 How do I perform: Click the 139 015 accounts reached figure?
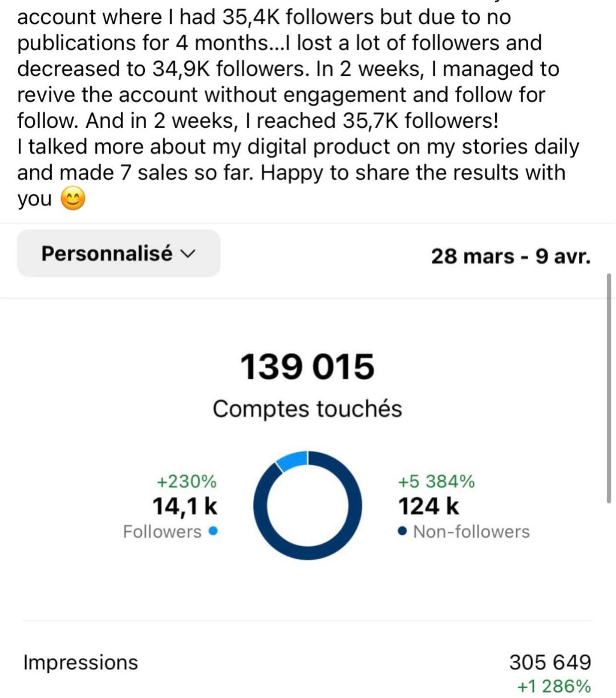[x=307, y=366]
